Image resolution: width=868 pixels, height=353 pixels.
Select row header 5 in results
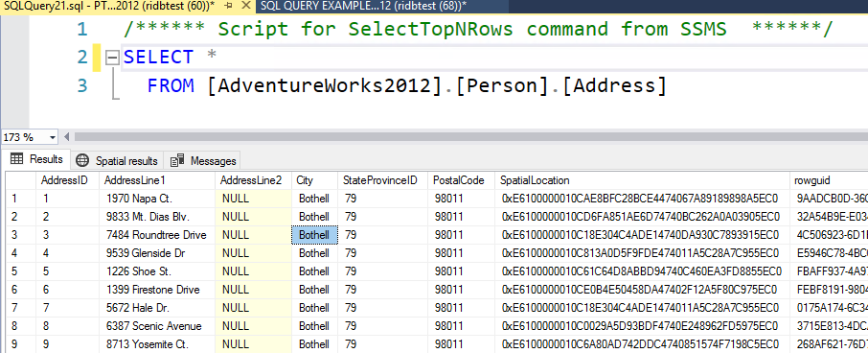click(x=21, y=271)
